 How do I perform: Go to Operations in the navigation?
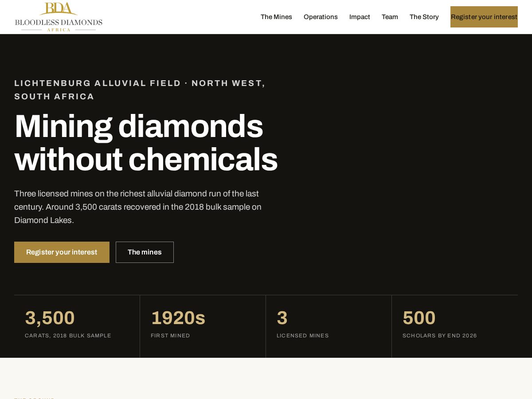click(x=321, y=17)
